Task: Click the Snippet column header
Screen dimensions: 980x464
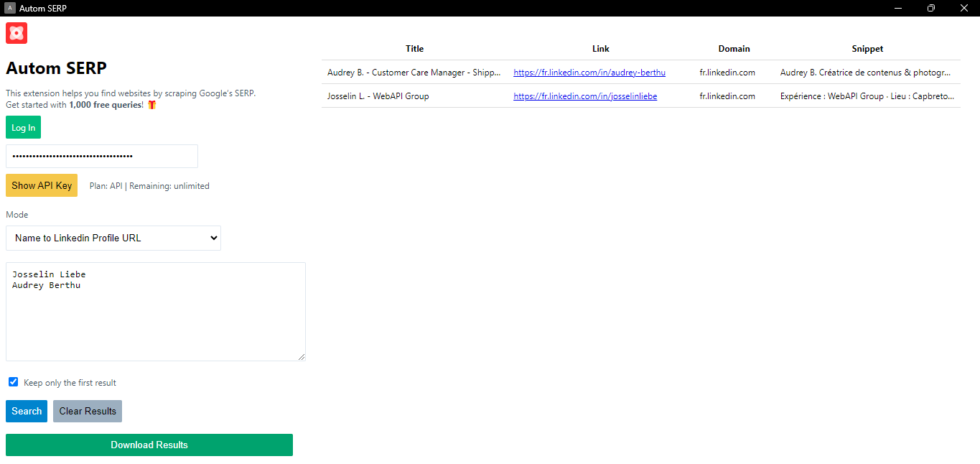Action: click(868, 49)
